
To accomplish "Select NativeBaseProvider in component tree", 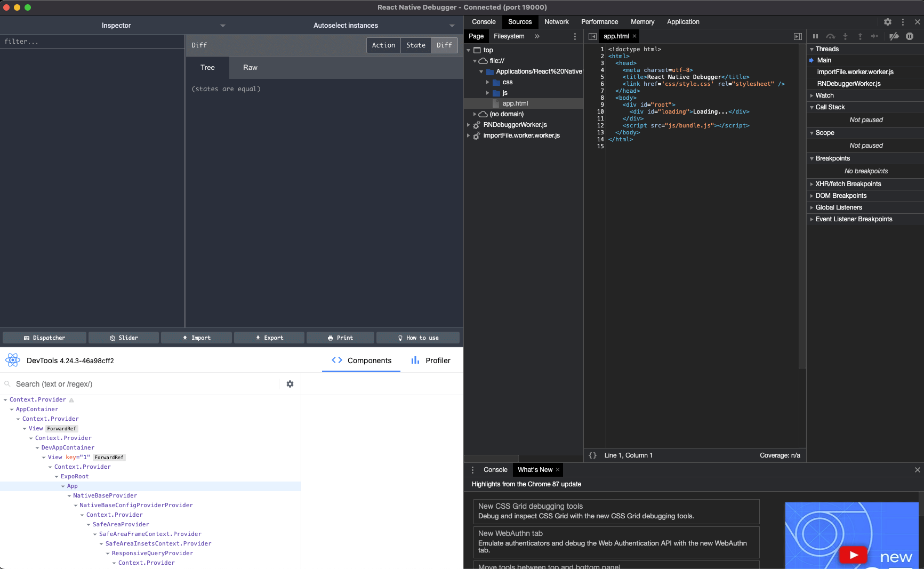I will [x=105, y=496].
